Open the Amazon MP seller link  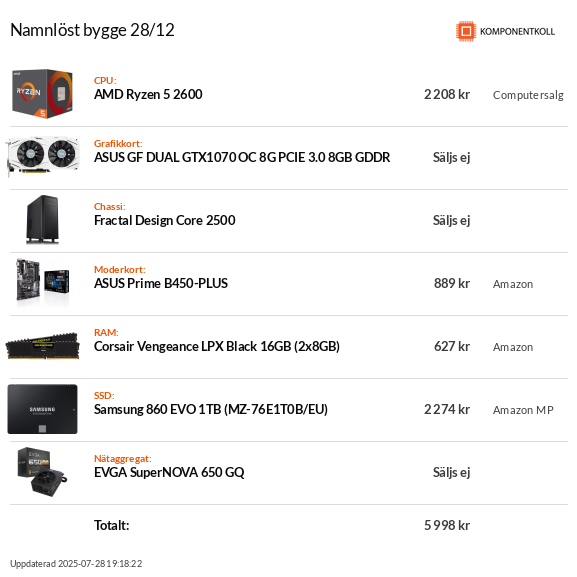tap(523, 410)
